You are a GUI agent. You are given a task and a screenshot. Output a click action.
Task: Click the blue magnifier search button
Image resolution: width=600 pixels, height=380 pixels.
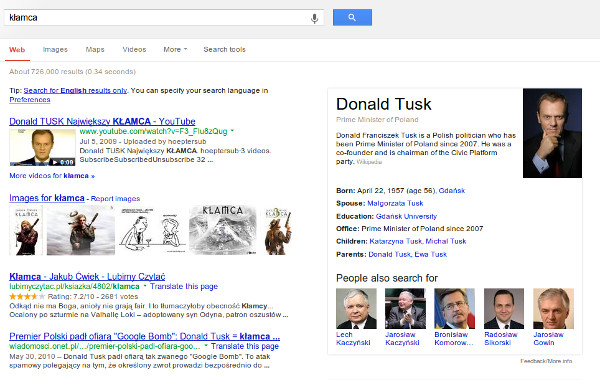pos(352,17)
